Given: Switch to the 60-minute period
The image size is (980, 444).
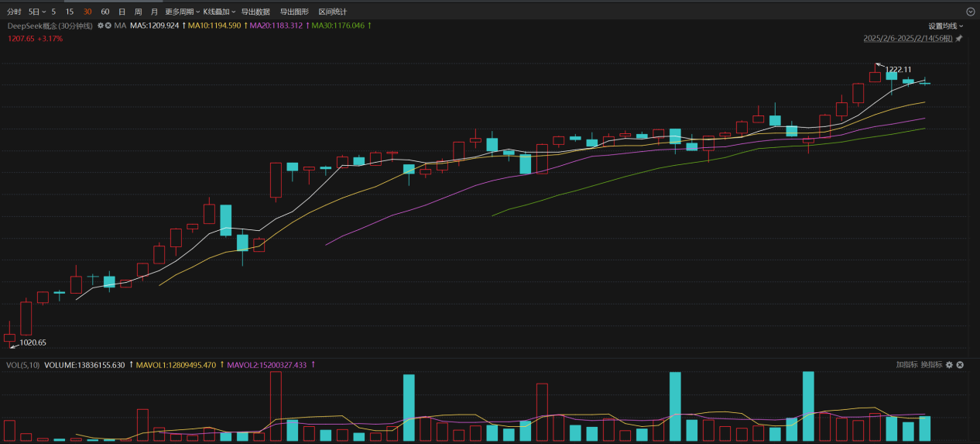Looking at the screenshot, I should point(105,12).
